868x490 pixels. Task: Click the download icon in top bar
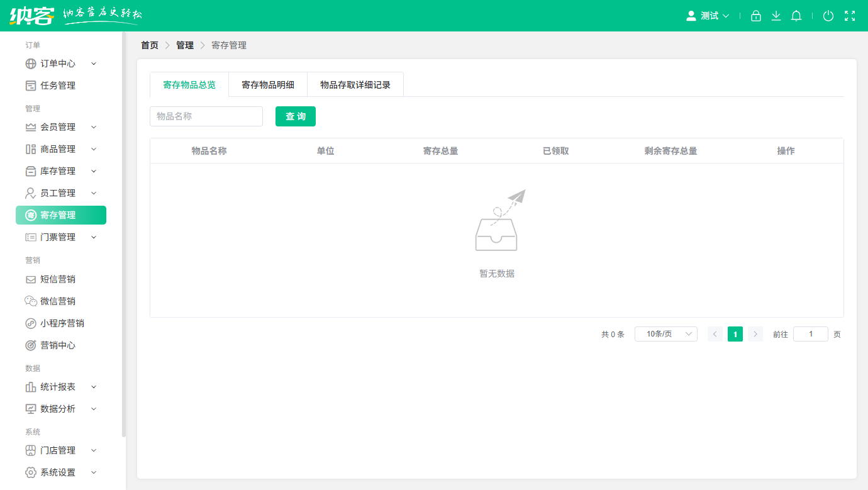776,15
